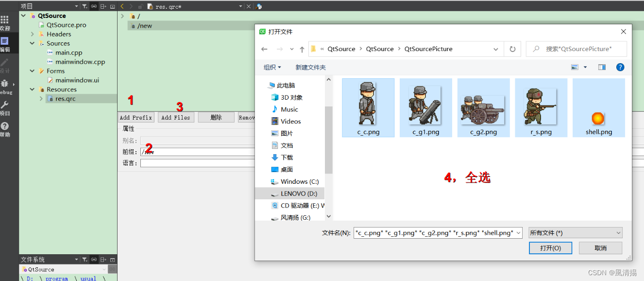Click the split icon in the 项目 panel header
This screenshot has height=281, width=644.
103,6
